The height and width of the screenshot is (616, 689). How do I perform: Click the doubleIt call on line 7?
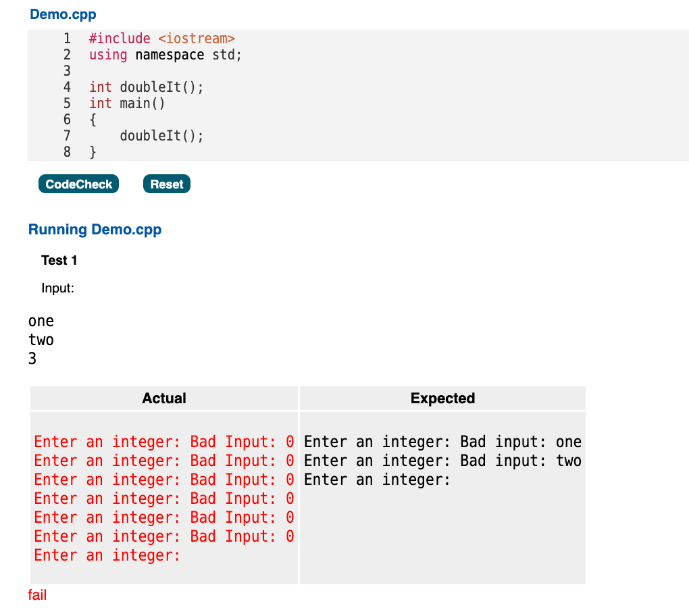tap(162, 136)
